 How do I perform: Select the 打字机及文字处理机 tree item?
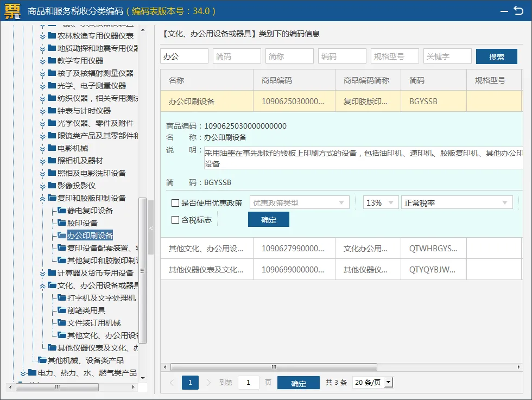[x=102, y=298]
